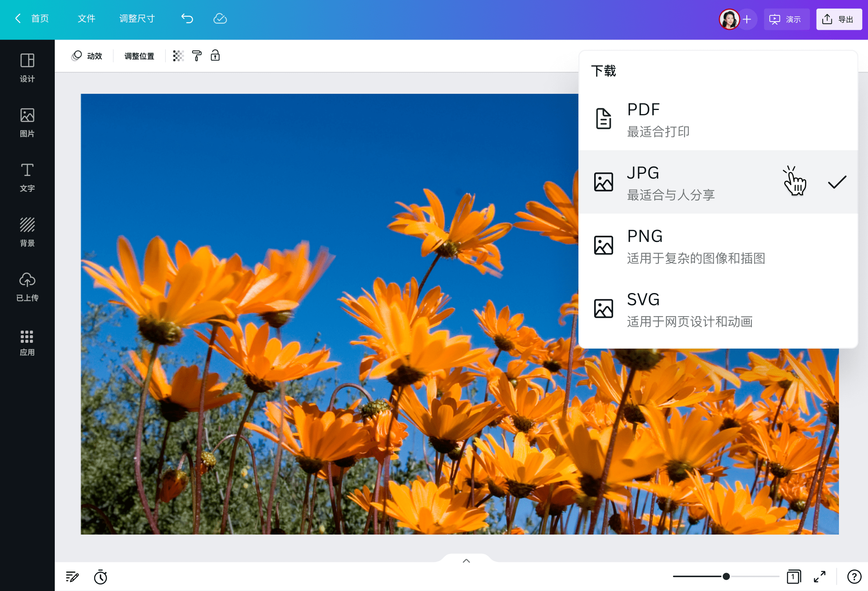Open the 图片 panel in sidebar
This screenshot has width=868, height=591.
click(x=27, y=122)
